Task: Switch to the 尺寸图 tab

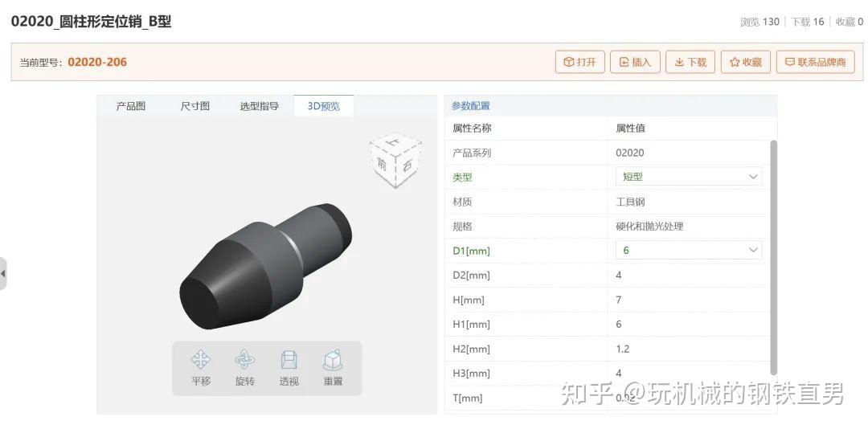Action: [x=194, y=106]
